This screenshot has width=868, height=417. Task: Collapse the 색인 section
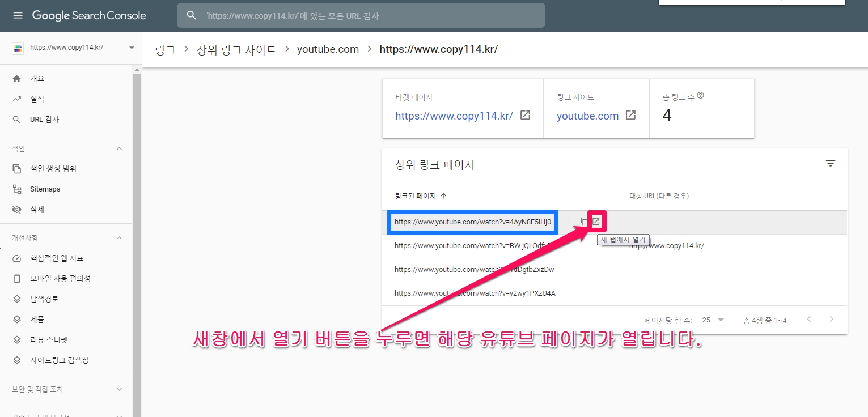tap(119, 148)
